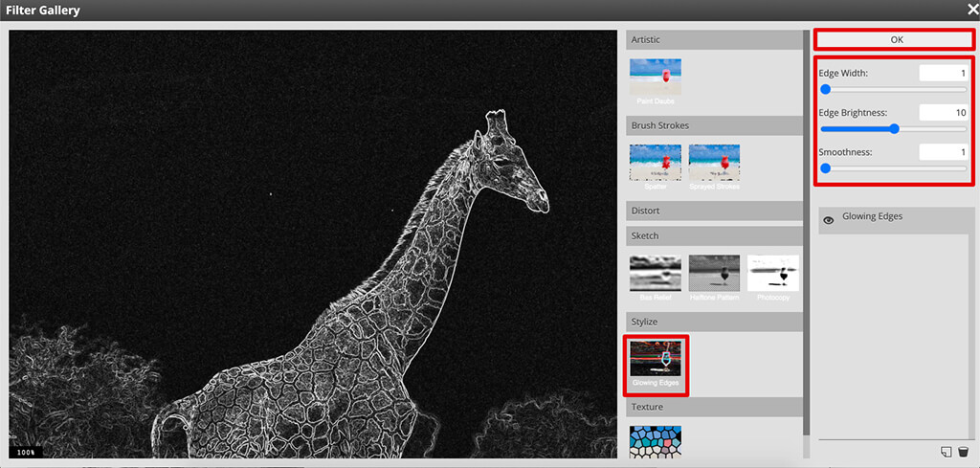Pick the Bas Relief sketch filter

coord(656,273)
